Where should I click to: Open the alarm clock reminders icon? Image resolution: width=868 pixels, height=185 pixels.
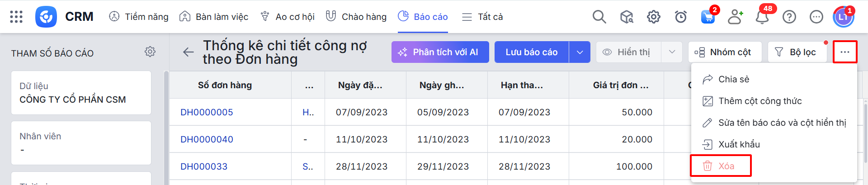tap(680, 17)
